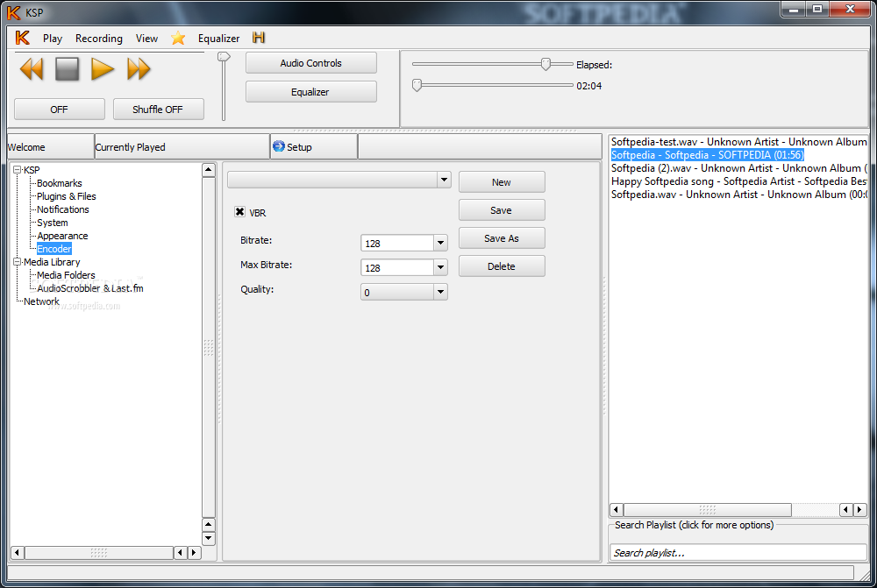Uncheck the VBR checkbox
The height and width of the screenshot is (588, 877).
[240, 212]
